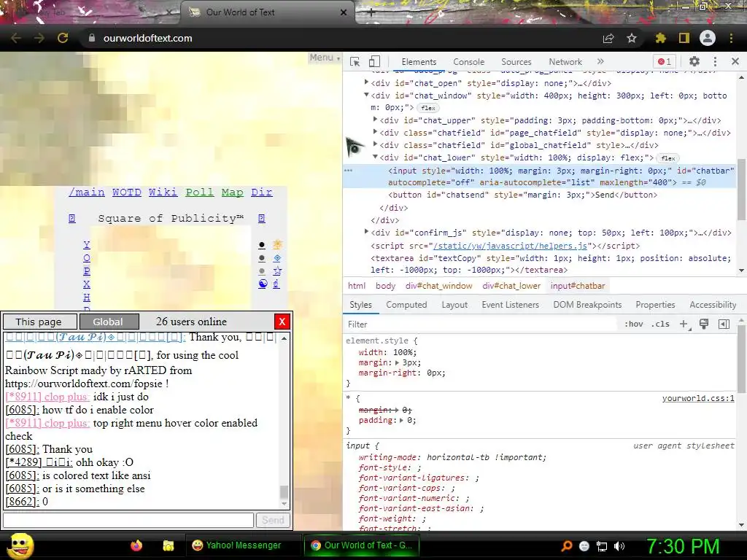Image resolution: width=747 pixels, height=560 pixels.
Task: Open DevTools settings gear
Action: pos(694,61)
